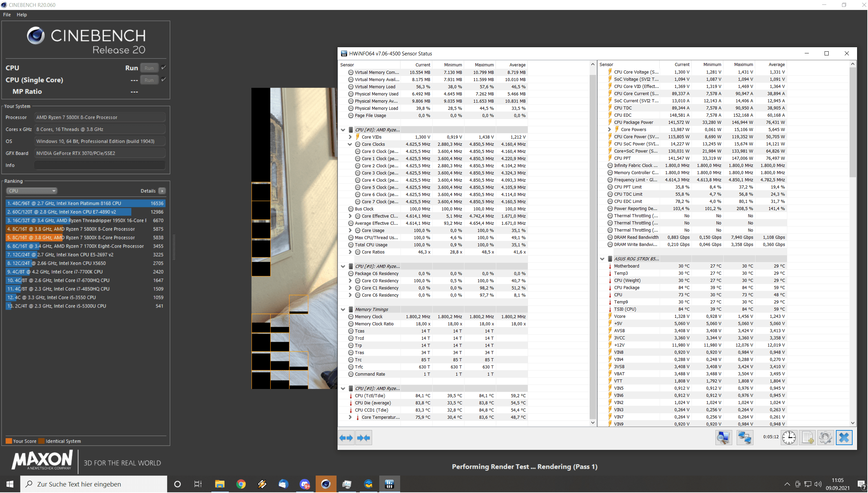Click the right sensor pane scroll-down arrow

(x=853, y=423)
